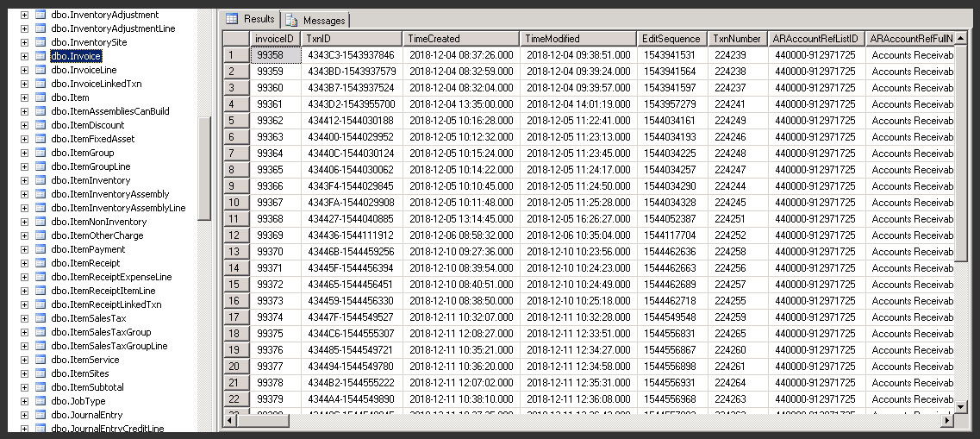Image resolution: width=980 pixels, height=439 pixels.
Task: Click the table icon for dbo.ItemPayment
Action: click(40, 249)
